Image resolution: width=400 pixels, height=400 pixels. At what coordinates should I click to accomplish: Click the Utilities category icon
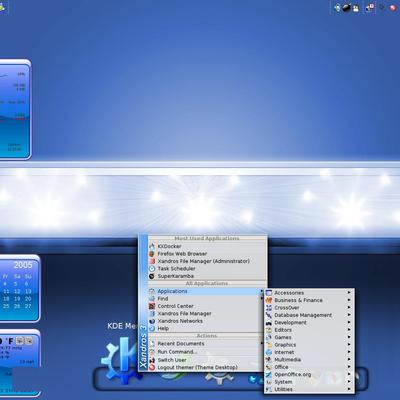(269, 389)
